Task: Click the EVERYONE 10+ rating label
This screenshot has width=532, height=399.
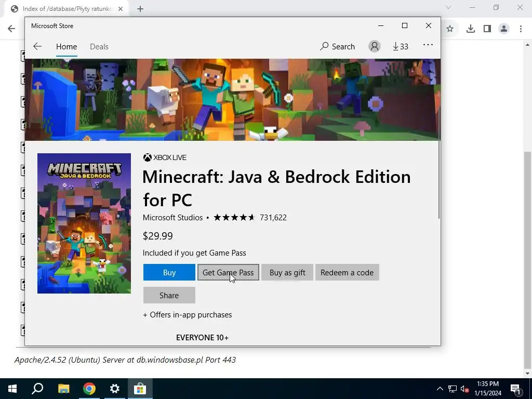Action: (202, 338)
